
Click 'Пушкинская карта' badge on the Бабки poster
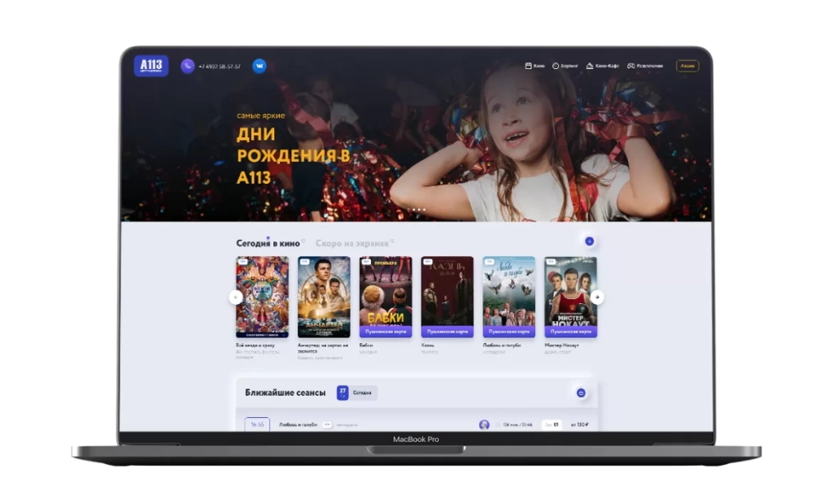(386, 332)
